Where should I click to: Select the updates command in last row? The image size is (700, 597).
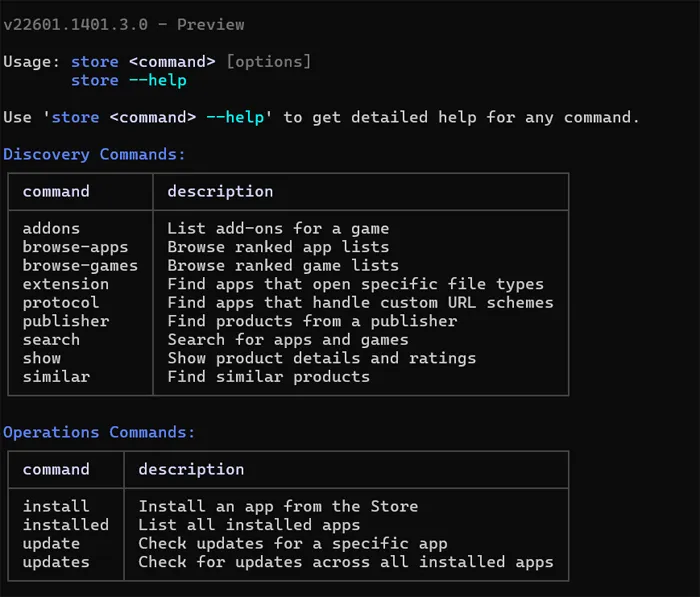(x=56, y=562)
